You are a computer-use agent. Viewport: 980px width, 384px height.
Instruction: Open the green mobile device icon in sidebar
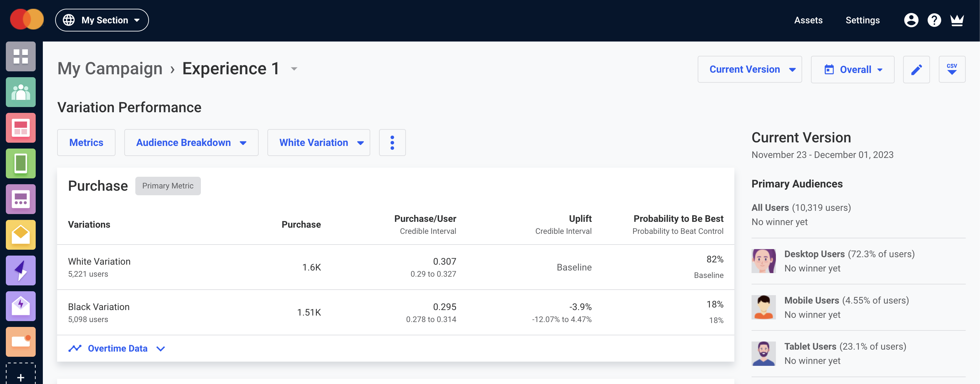click(20, 163)
